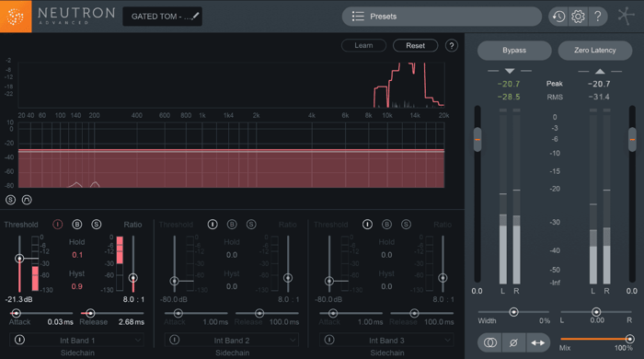This screenshot has height=359, width=644.
Task: Toggle band 3 solo S button
Action: (x=406, y=225)
